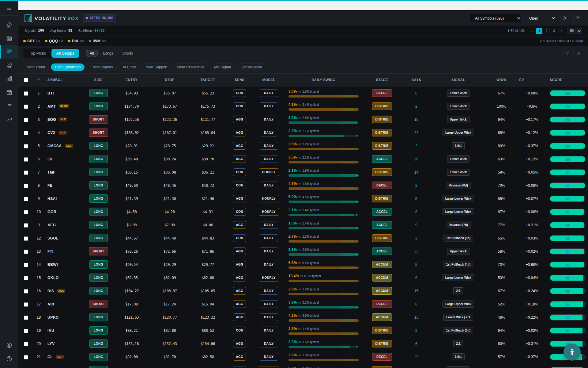Click the XLC sector tag on CMCSA
The image size is (588, 368).
pyautogui.click(x=69, y=146)
